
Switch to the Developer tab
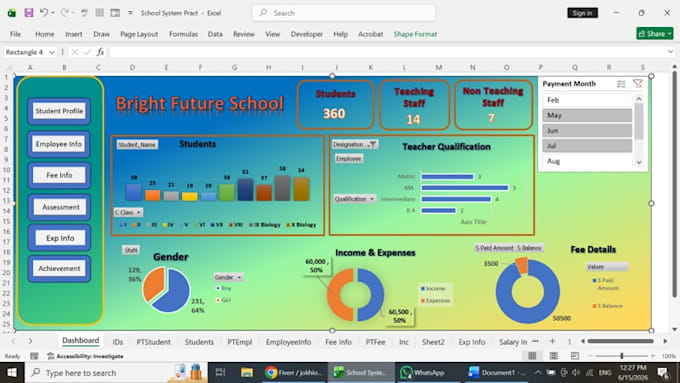307,34
